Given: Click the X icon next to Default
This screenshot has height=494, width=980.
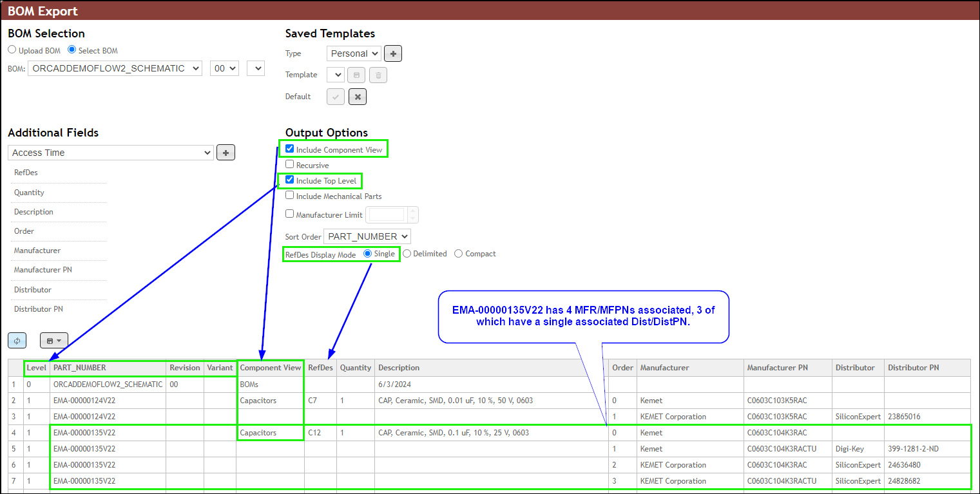Looking at the screenshot, I should point(358,96).
